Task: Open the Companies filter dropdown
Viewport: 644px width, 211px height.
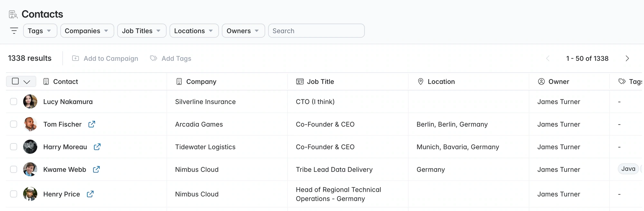Action: (87, 31)
